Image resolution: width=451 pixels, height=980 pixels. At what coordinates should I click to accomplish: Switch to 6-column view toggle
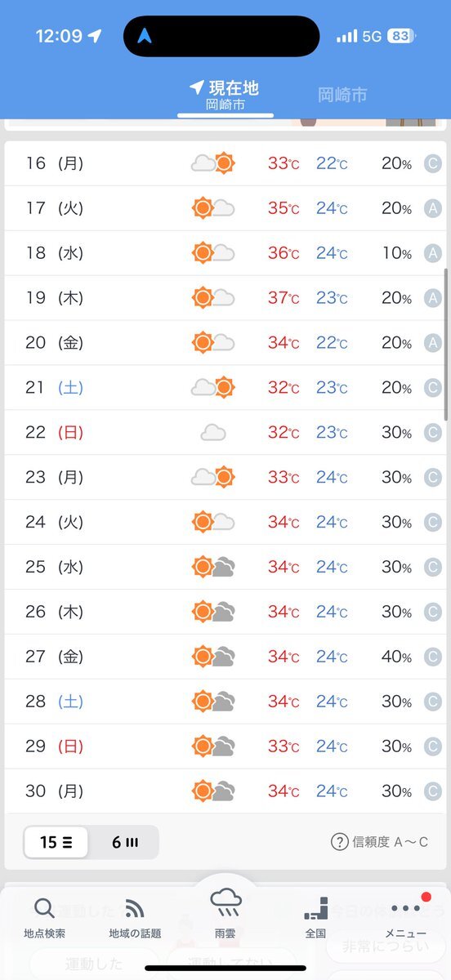point(123,842)
